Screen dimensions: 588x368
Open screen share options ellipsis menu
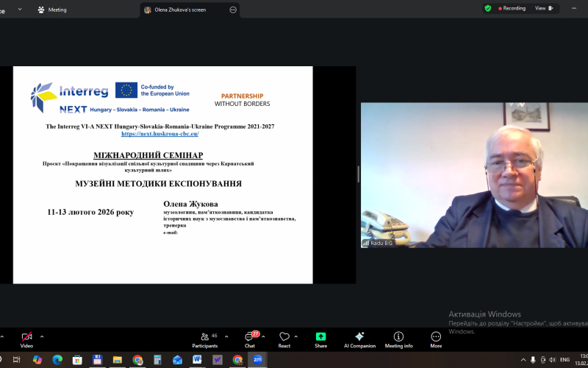click(233, 10)
